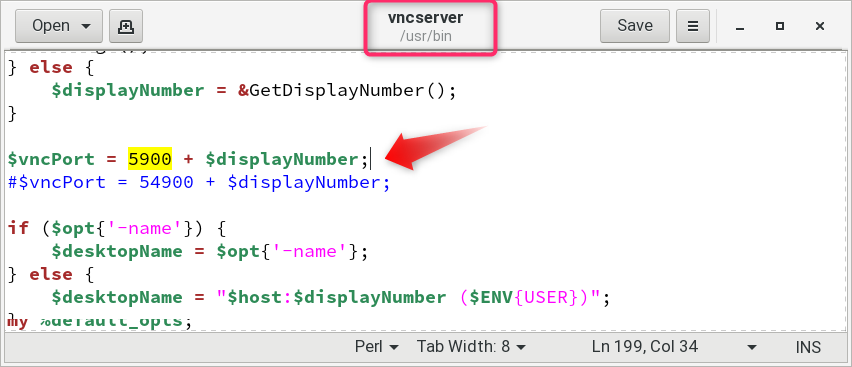The image size is (852, 367).
Task: Expand the Open recent files dropdown arrow
Action: pyautogui.click(x=86, y=26)
